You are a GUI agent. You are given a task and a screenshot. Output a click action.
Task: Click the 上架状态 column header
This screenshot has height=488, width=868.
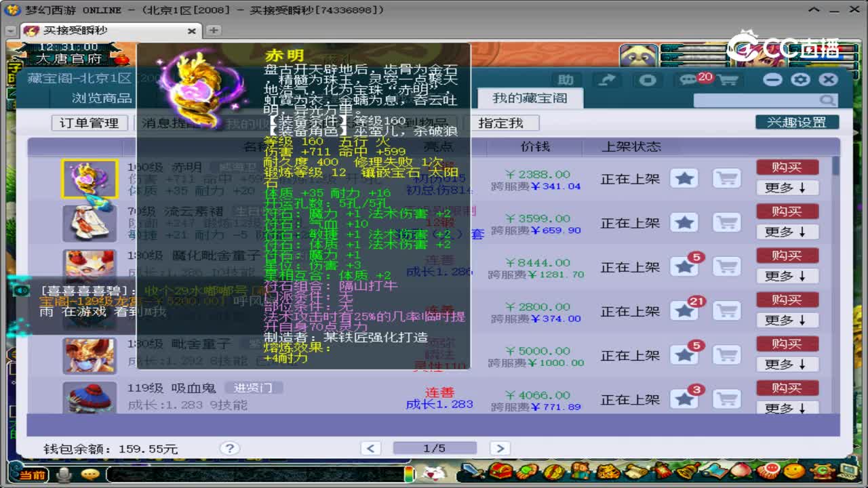(x=631, y=146)
